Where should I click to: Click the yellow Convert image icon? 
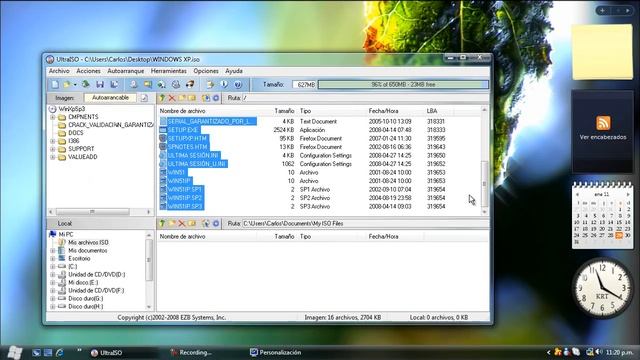coord(147,84)
